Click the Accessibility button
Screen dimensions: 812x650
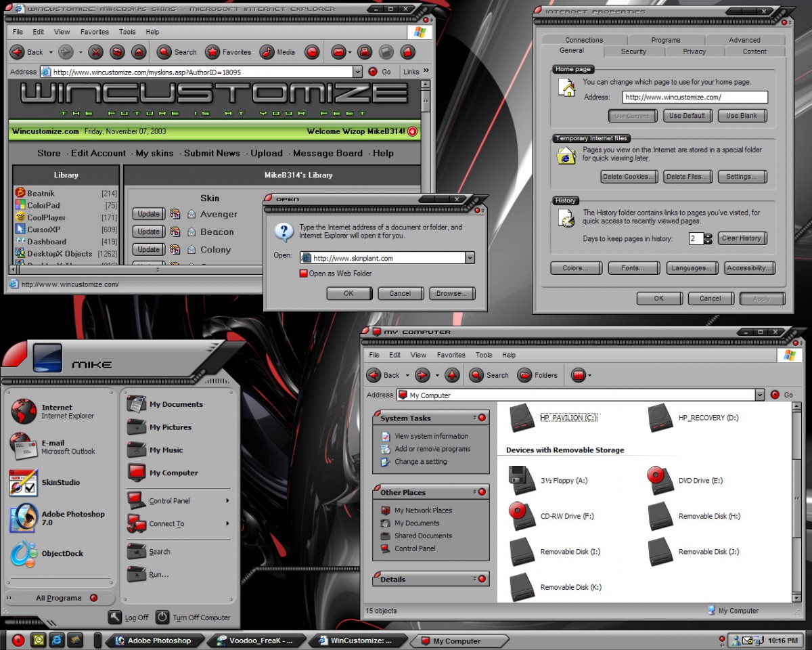[x=749, y=268]
